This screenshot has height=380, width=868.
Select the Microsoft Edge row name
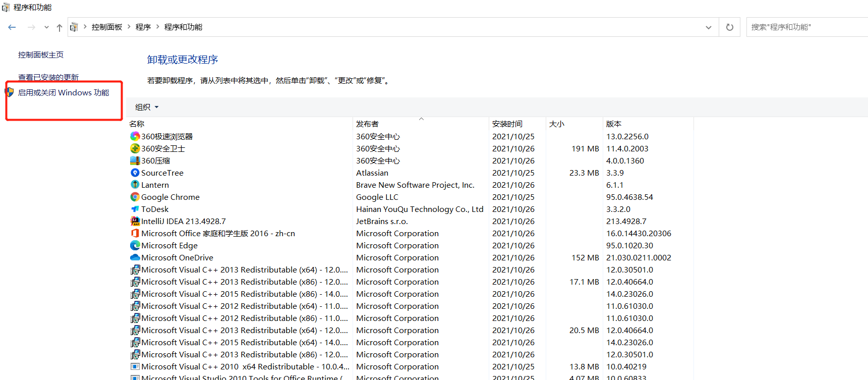click(x=169, y=245)
